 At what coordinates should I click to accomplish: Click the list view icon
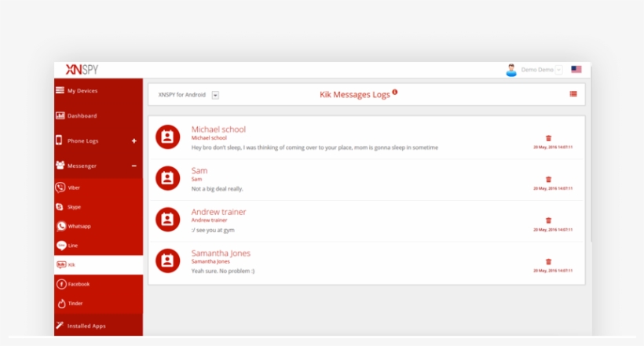click(x=573, y=94)
